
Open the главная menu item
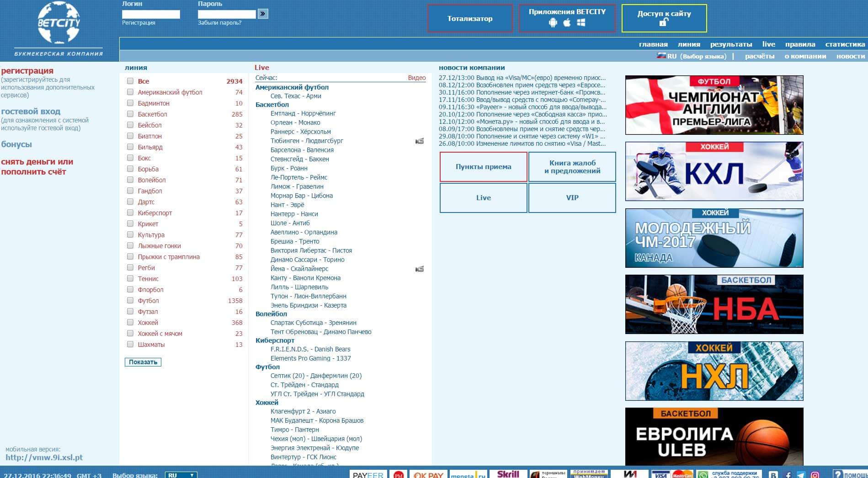653,44
